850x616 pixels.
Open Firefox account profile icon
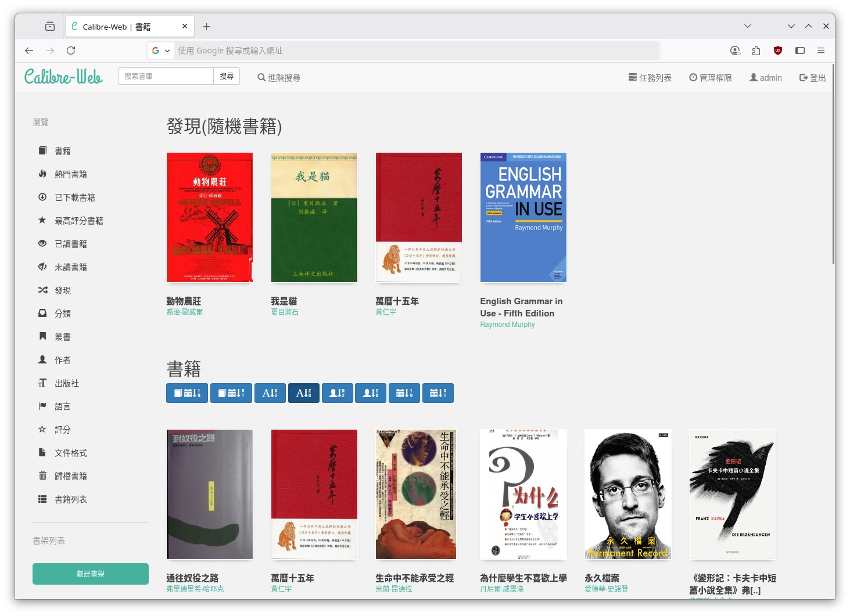[735, 51]
